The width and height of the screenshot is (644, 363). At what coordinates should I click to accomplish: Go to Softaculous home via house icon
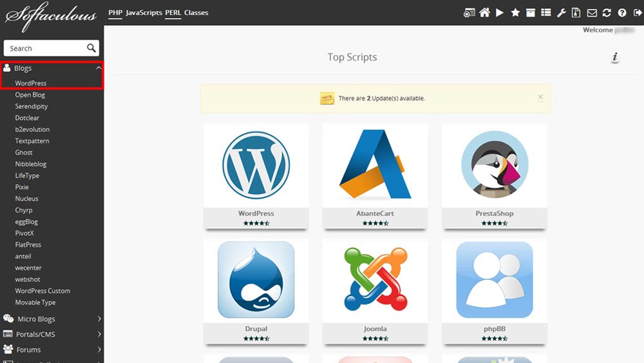pos(485,13)
